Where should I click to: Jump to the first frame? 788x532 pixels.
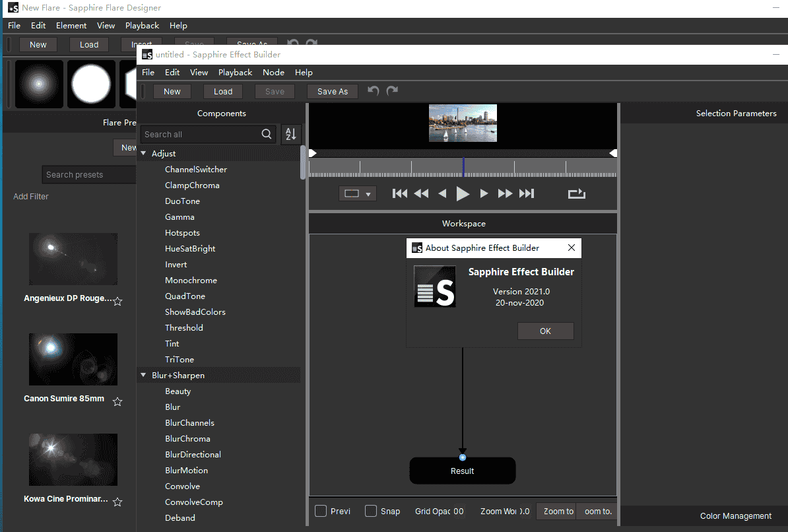[399, 193]
